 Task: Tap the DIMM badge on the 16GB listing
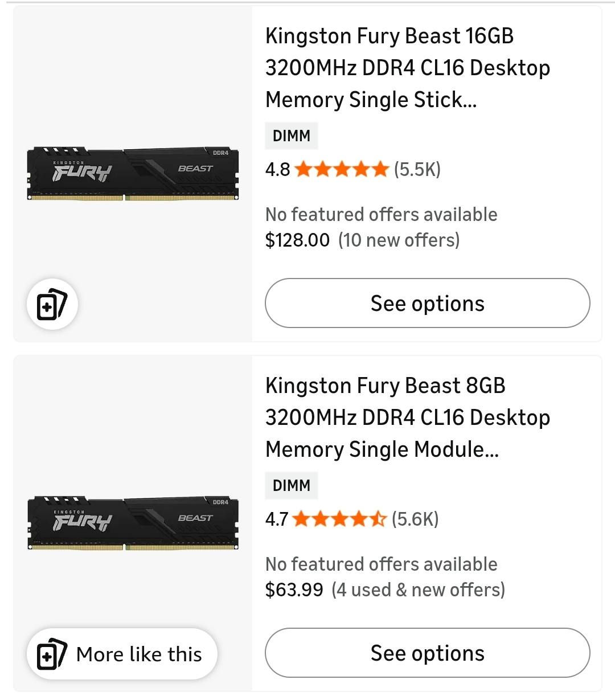[x=292, y=136]
